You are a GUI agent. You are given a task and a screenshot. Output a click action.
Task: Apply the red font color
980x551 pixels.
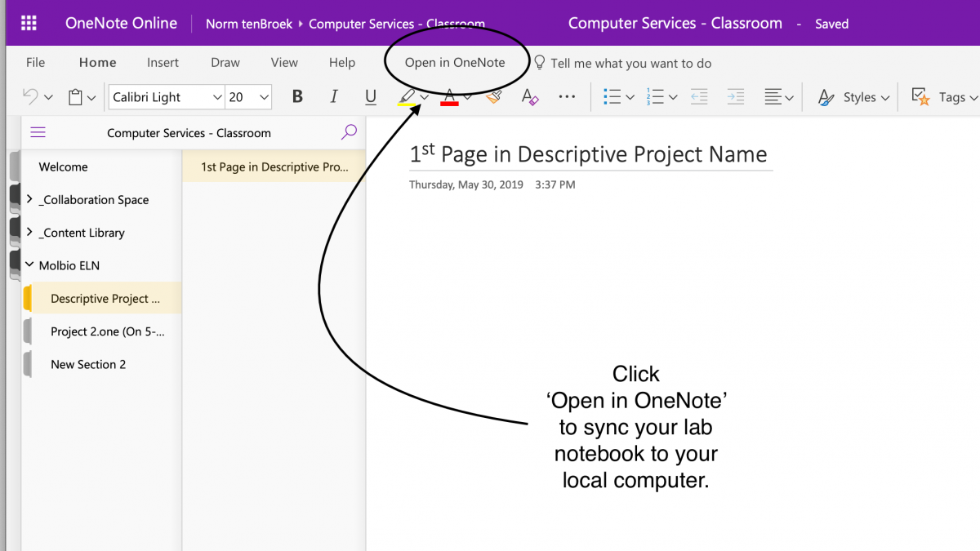coord(449,97)
